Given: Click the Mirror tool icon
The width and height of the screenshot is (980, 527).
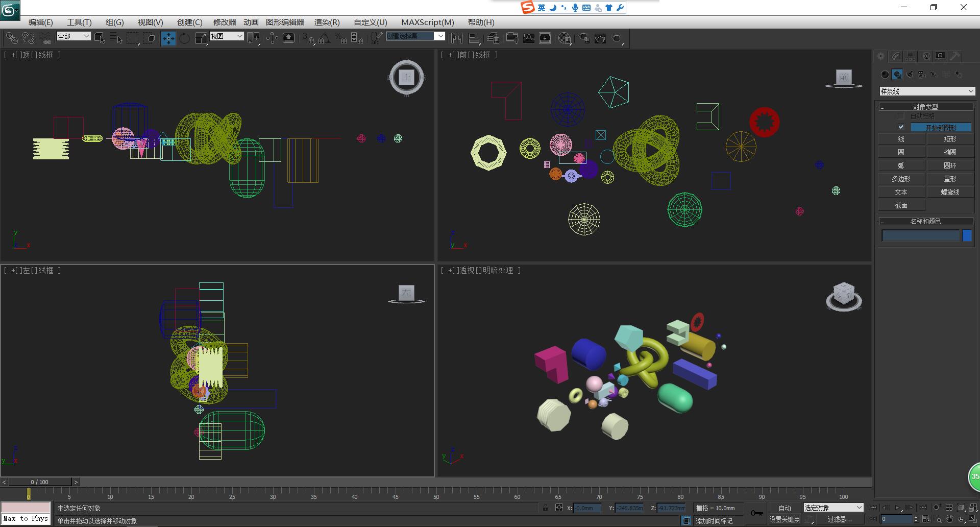Looking at the screenshot, I should [457, 38].
